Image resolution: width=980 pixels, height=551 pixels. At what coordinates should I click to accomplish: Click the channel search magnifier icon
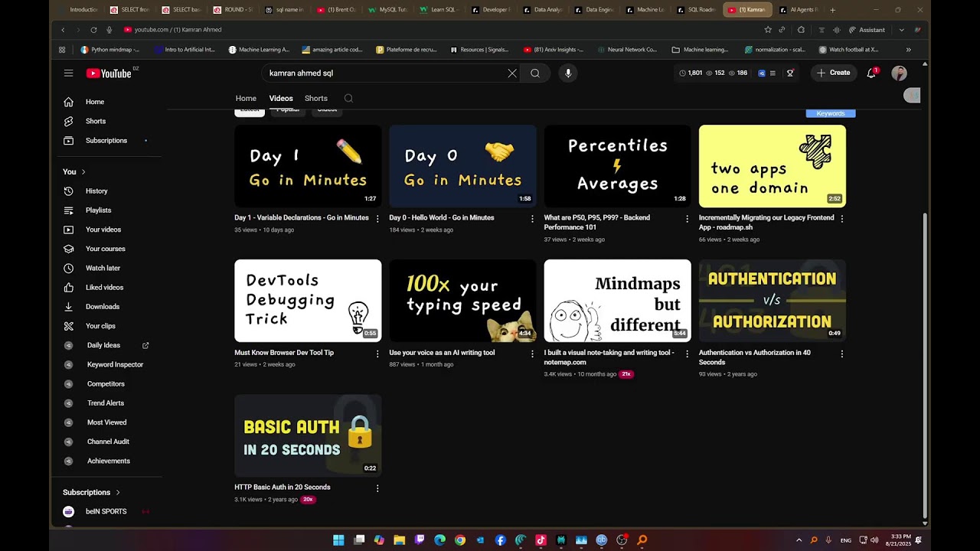tap(348, 98)
